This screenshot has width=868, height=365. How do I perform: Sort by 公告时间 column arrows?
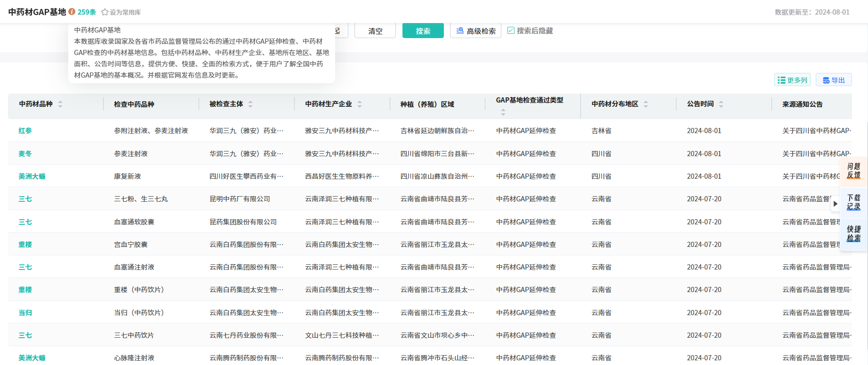click(x=721, y=104)
